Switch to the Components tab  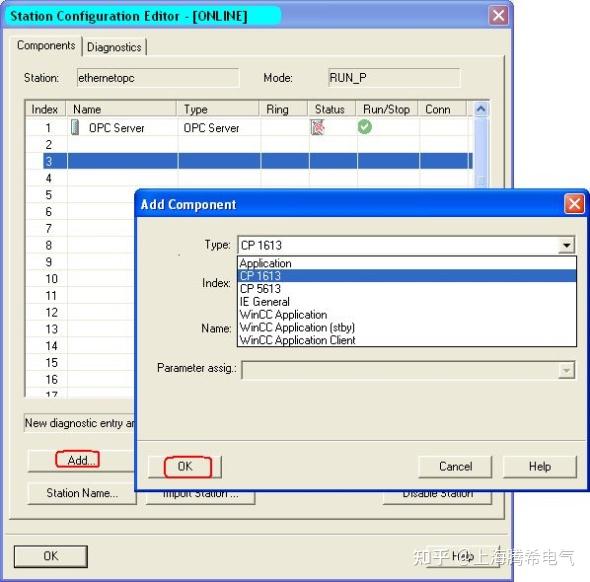coord(46,46)
